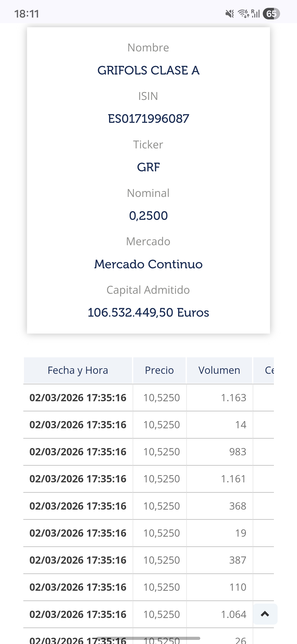Tap the battery level indicator
Image resolution: width=297 pixels, height=644 pixels.
271,14
